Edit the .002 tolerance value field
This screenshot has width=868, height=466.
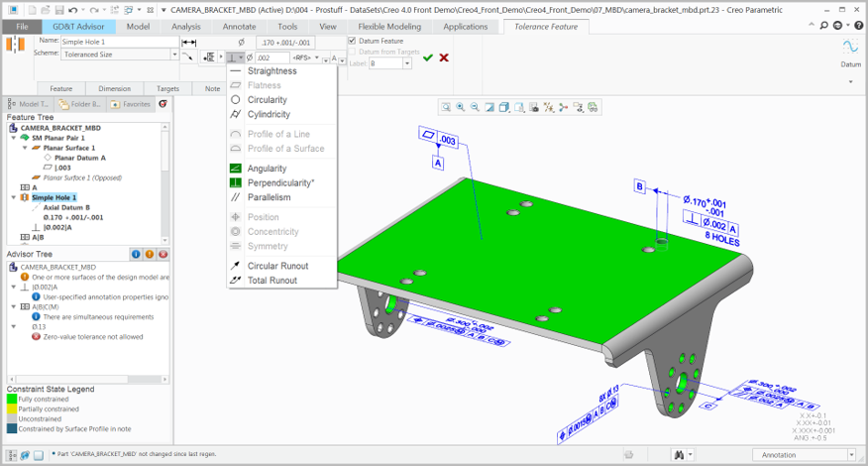pyautogui.click(x=272, y=58)
